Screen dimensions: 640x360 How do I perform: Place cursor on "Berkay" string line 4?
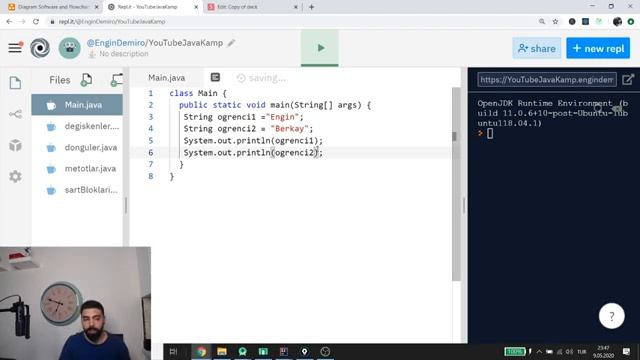[289, 129]
